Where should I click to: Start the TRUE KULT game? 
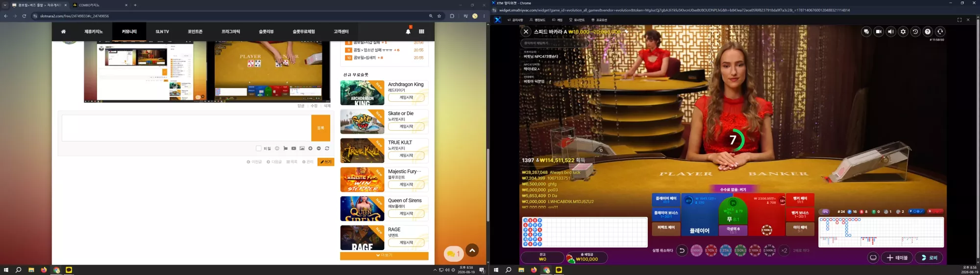[406, 156]
